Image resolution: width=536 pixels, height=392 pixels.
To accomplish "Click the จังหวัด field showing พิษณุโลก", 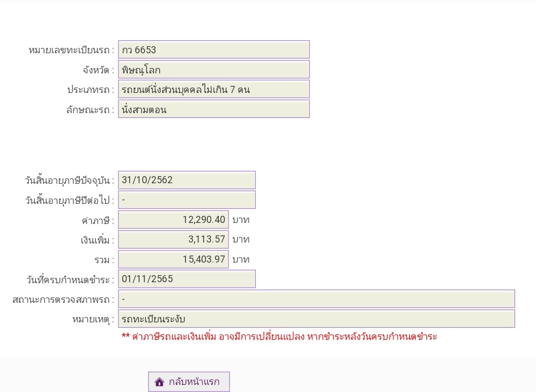I will [214, 69].
